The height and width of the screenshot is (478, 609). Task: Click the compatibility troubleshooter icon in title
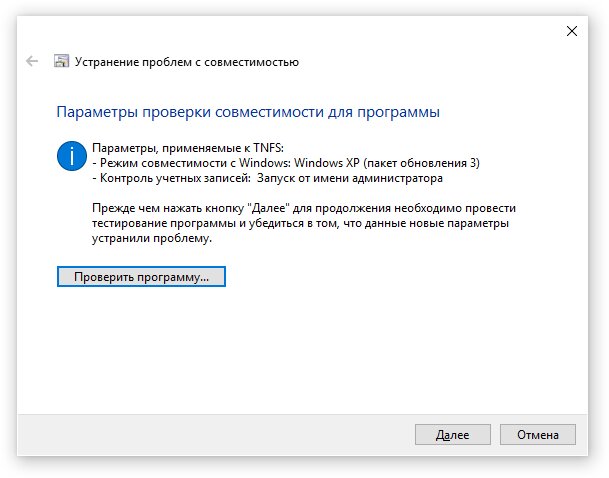click(61, 61)
